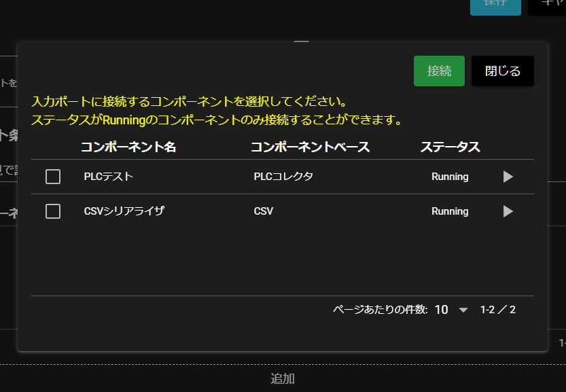
Task: Click the play arrow in the PLCテスト row
Action: 508,177
